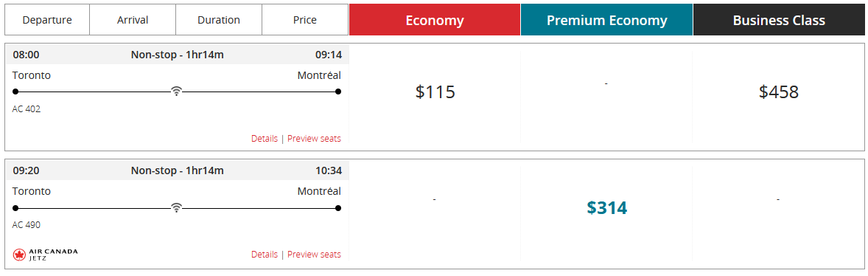This screenshot has height=276, width=868.
Task: Open Details for flight AC 490
Action: (265, 255)
